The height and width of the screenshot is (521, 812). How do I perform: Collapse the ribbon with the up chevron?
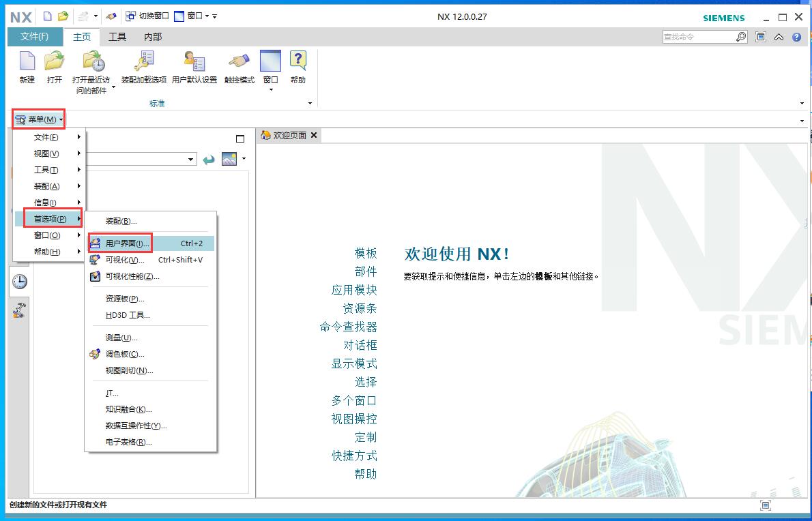[779, 38]
